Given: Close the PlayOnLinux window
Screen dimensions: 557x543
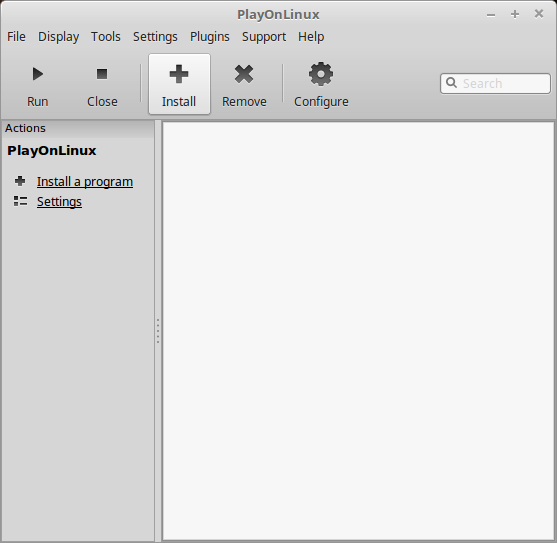Looking at the screenshot, I should 539,14.
